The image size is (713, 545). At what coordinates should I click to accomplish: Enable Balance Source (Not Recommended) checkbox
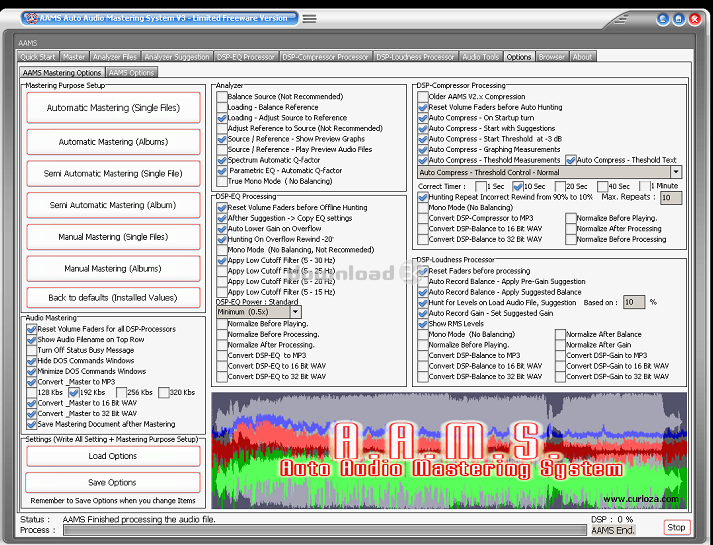[222, 97]
